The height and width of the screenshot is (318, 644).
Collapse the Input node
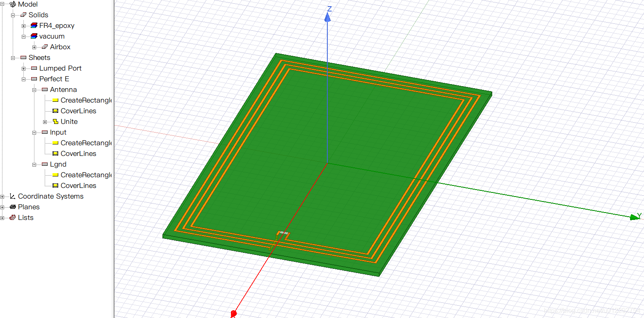(34, 133)
